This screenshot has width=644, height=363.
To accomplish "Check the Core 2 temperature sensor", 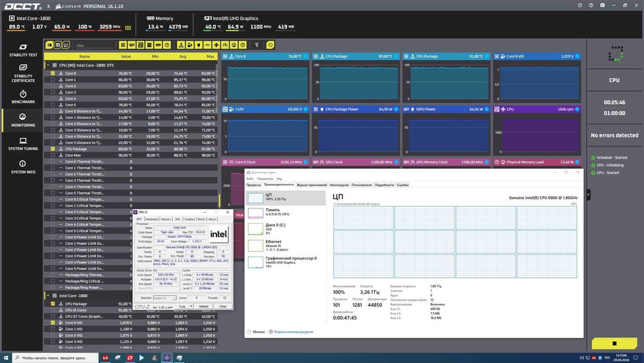I will [53, 86].
